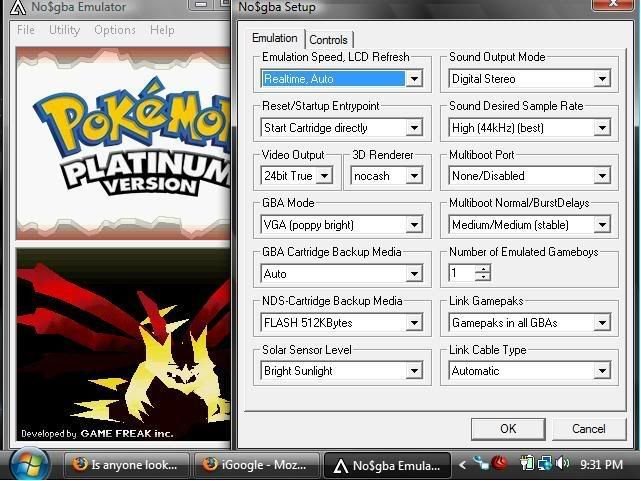The height and width of the screenshot is (481, 641).
Task: Expand the Link Cable Type dropdown arrow
Action: point(602,371)
